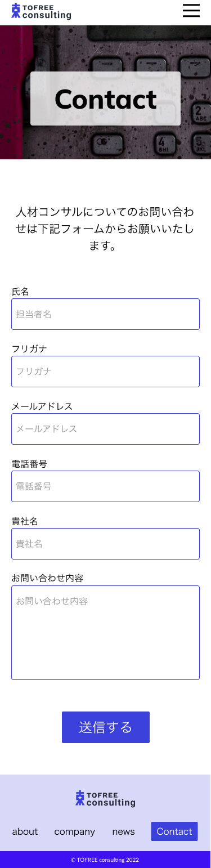Screen dimensions: 211x868
Task: Focus the フリガナ input field
Action: pyautogui.click(x=105, y=372)
